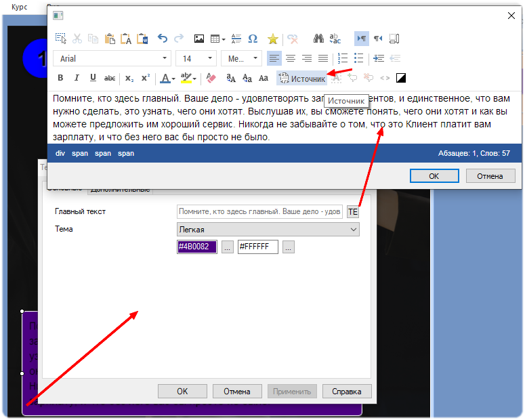Insert an image with the picture icon
The width and height of the screenshot is (525, 420).
coord(199,39)
